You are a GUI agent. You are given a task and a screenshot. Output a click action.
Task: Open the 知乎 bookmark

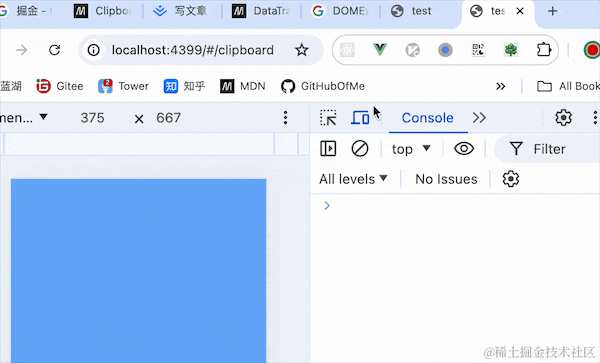[x=184, y=86]
